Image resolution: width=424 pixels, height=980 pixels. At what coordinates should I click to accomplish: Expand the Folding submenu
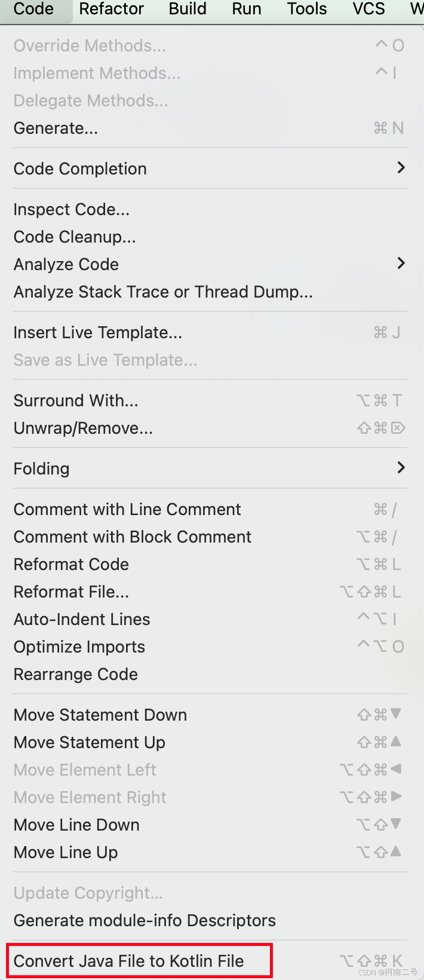[x=41, y=468]
